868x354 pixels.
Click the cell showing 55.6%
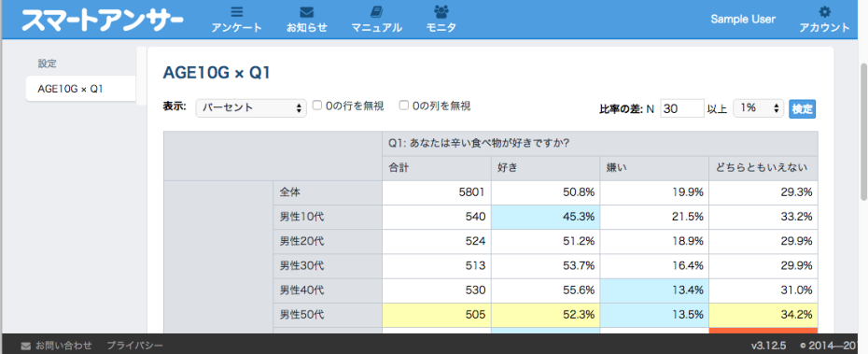pyautogui.click(x=546, y=290)
